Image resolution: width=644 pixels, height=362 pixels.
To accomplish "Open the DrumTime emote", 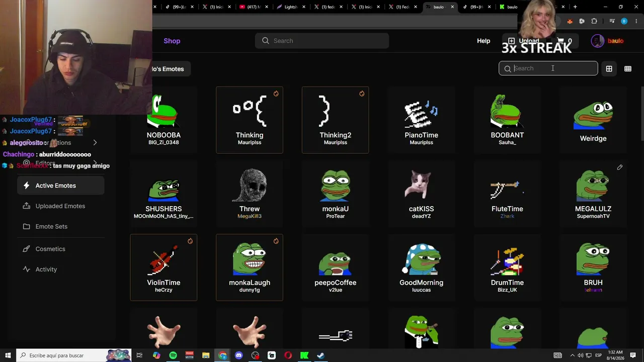I will coord(507,267).
